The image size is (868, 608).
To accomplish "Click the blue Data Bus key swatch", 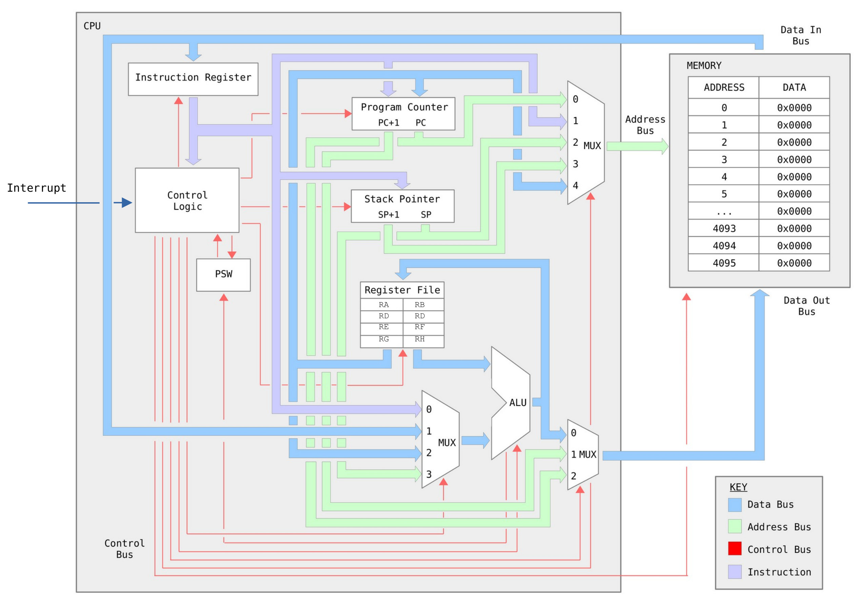I will point(734,505).
